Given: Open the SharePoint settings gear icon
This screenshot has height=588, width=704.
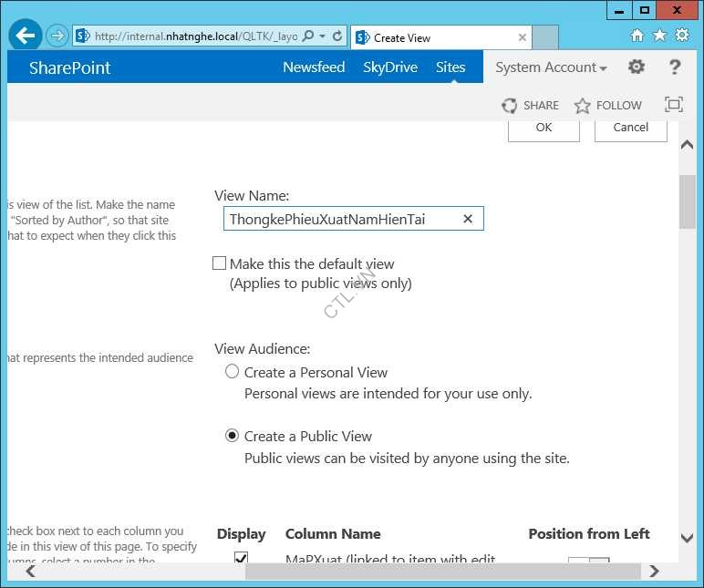Looking at the screenshot, I should [637, 67].
